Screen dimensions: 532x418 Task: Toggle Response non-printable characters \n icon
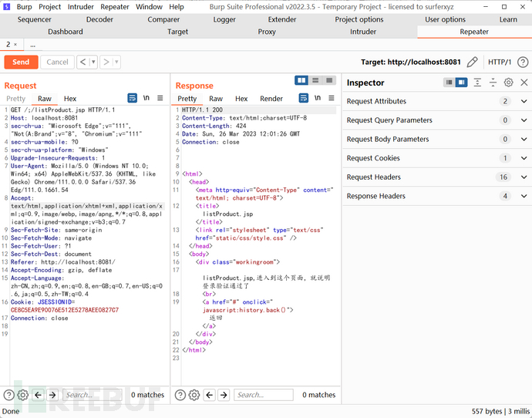318,98
